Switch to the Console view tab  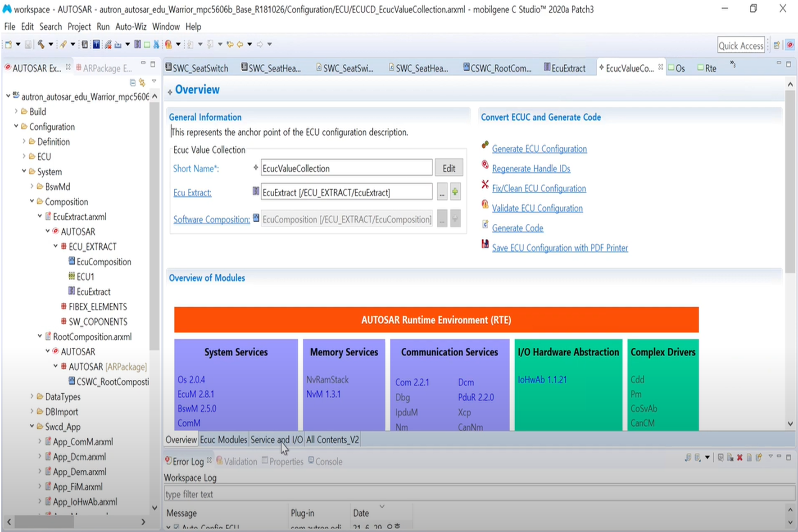coord(325,461)
